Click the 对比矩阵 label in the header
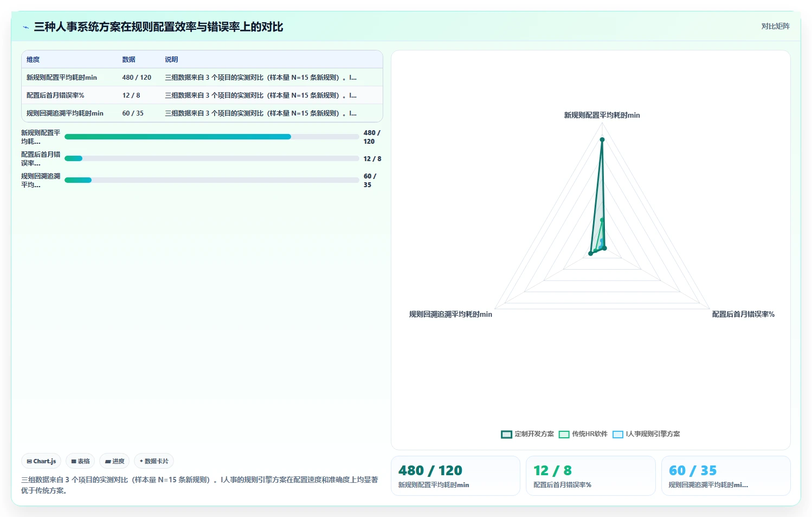The height and width of the screenshot is (517, 812). pyautogui.click(x=775, y=26)
